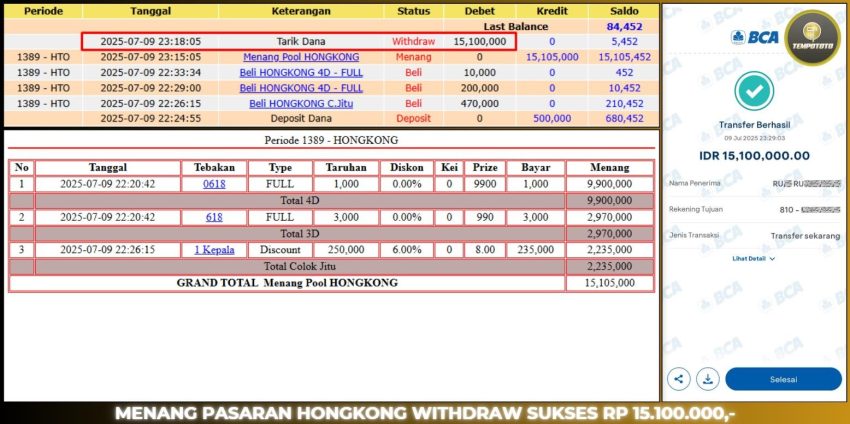Click the Keterangan column header
The width and height of the screenshot is (850, 424).
pyautogui.click(x=301, y=11)
